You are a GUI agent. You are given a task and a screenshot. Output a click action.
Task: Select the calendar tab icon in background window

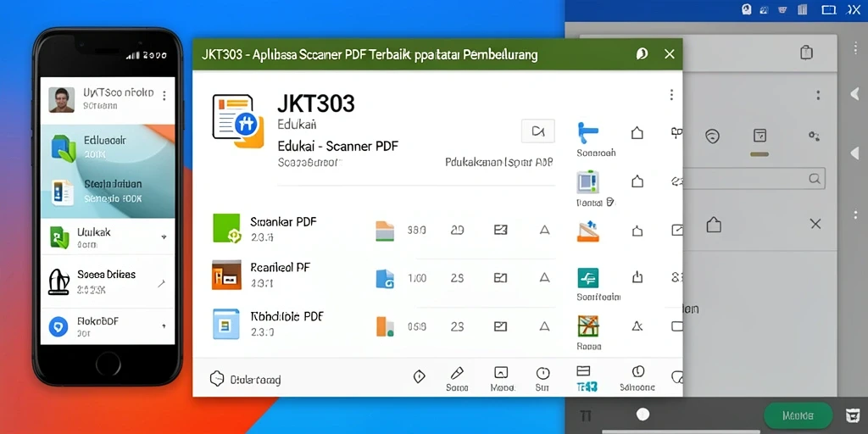pos(760,136)
